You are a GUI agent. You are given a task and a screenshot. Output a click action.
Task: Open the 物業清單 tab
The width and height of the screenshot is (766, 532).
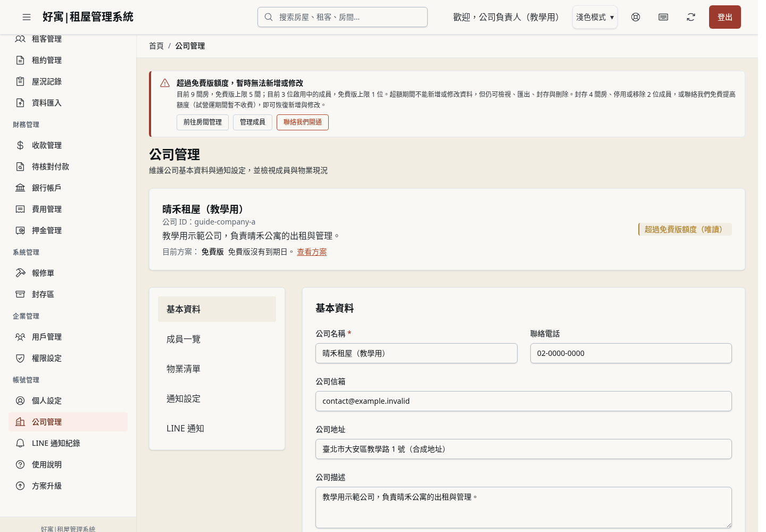(x=217, y=369)
